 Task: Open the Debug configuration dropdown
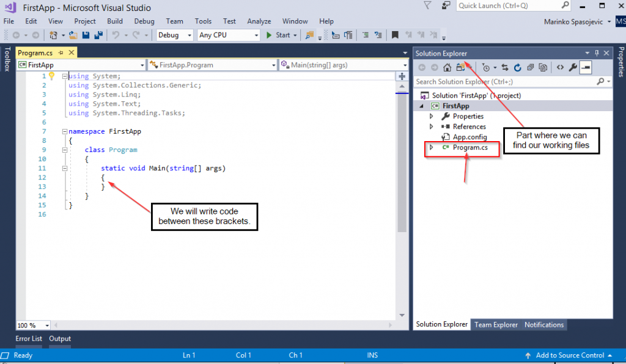(x=174, y=35)
